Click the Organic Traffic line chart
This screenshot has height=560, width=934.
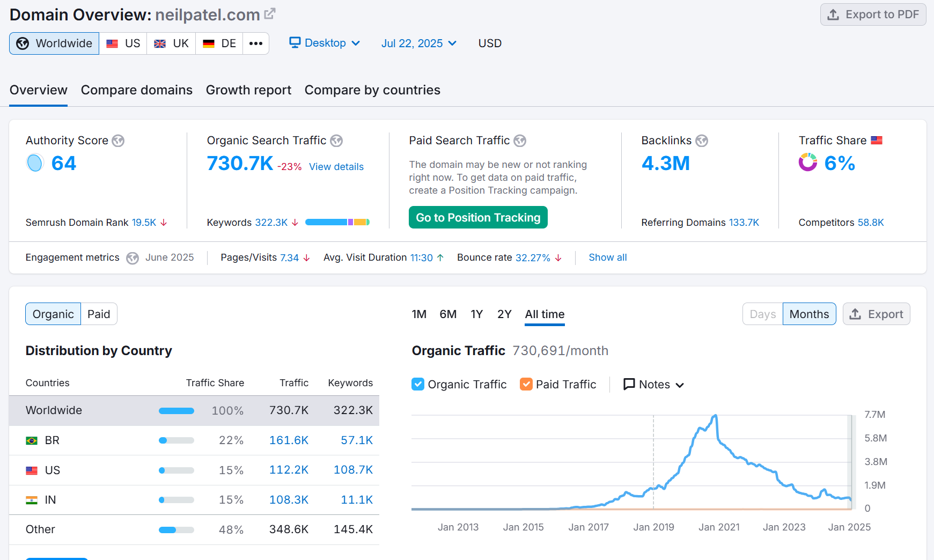click(632, 462)
